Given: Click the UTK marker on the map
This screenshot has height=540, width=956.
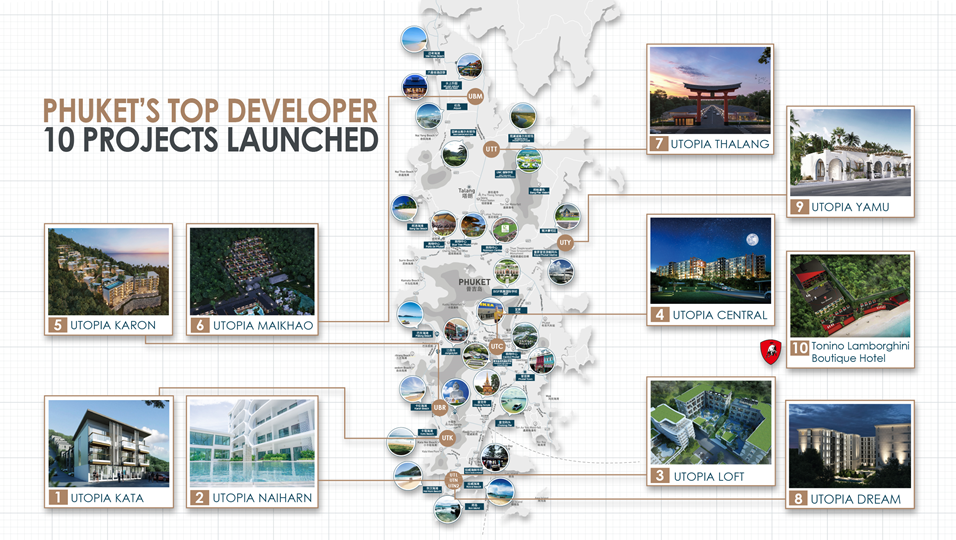Looking at the screenshot, I should tap(448, 438).
